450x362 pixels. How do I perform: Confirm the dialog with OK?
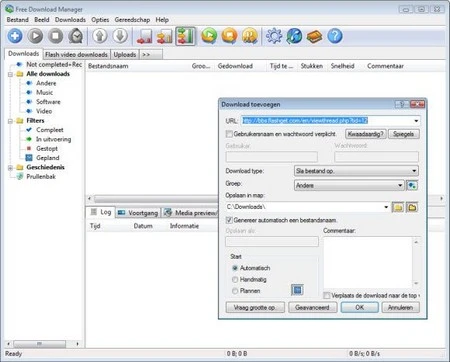click(x=360, y=307)
